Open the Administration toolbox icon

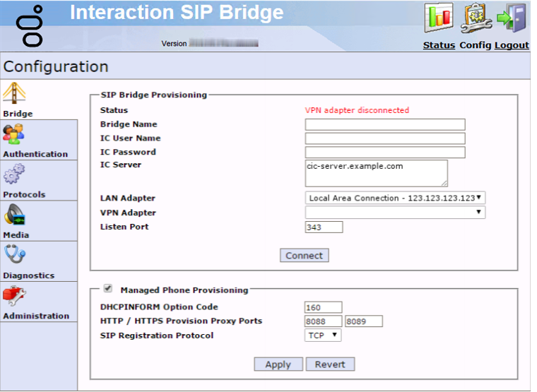(x=15, y=296)
